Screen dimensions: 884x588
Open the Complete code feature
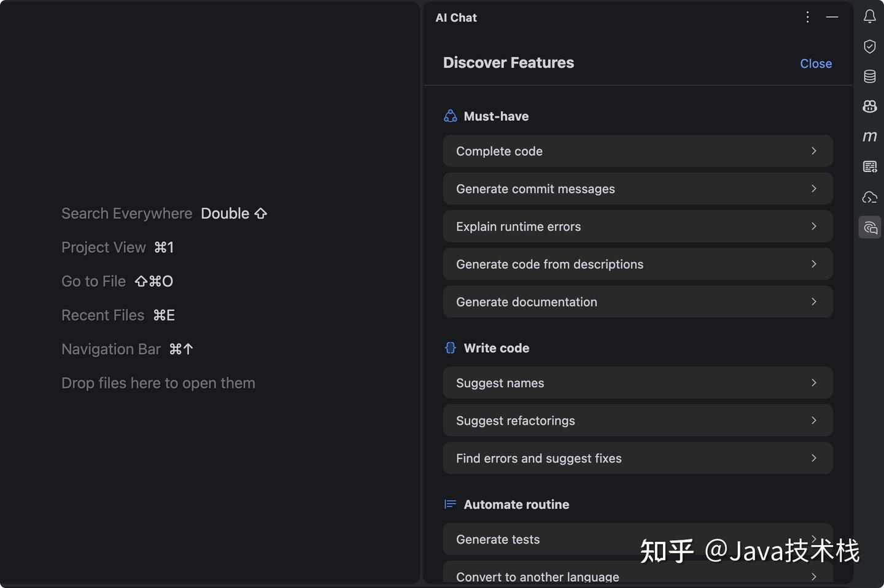637,151
